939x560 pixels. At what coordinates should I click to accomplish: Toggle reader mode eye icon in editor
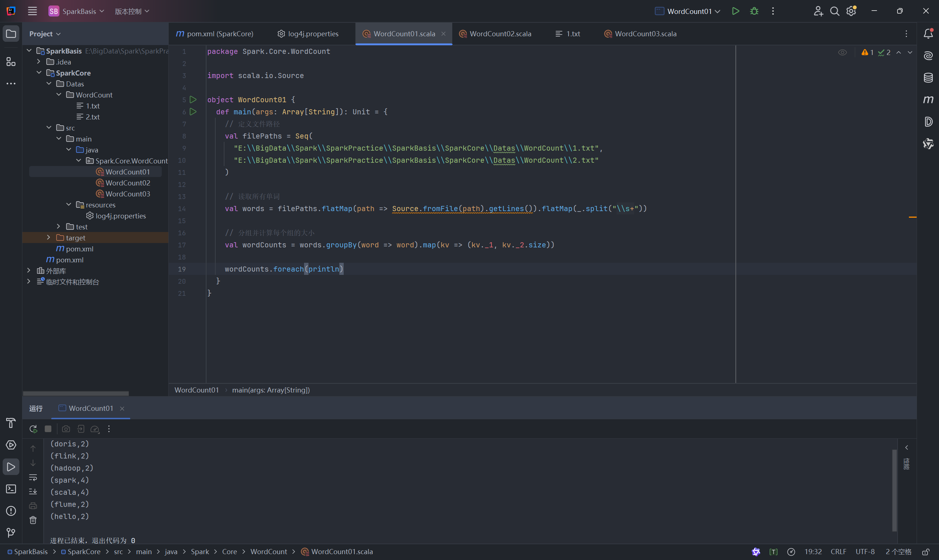tap(842, 52)
